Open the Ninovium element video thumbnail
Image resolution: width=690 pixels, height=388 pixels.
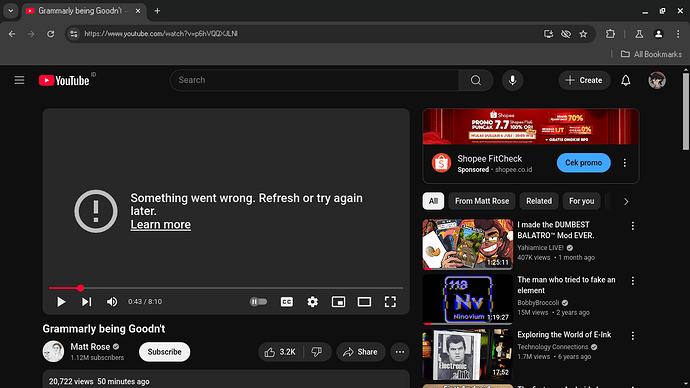point(468,299)
